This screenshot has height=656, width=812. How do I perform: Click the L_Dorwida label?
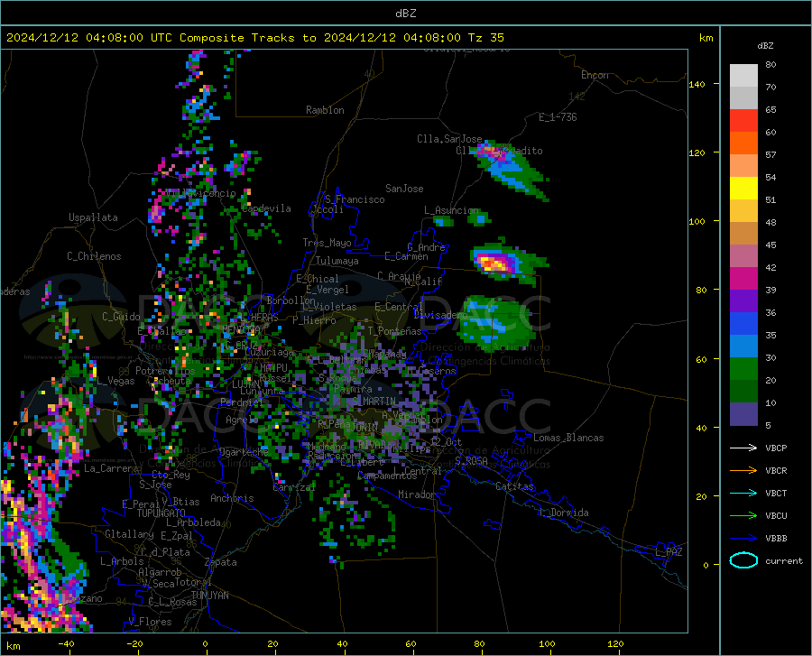(x=564, y=513)
